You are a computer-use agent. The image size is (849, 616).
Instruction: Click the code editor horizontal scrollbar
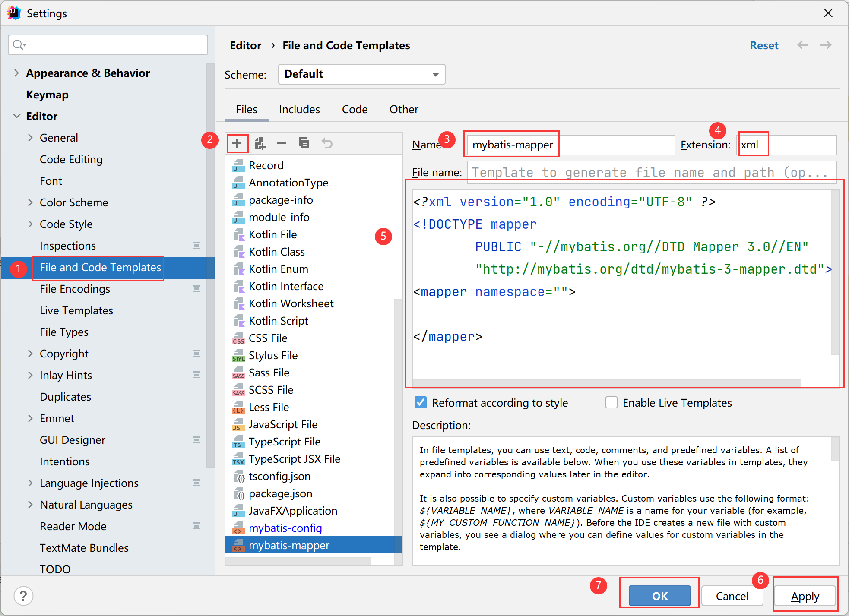(607, 383)
